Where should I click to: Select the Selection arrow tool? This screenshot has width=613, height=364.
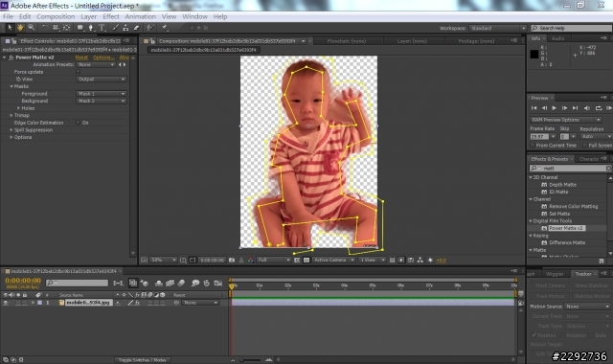pos(10,28)
